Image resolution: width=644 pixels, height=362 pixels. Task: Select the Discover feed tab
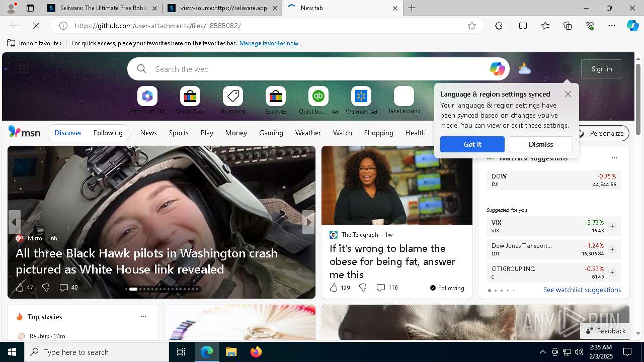pos(68,133)
